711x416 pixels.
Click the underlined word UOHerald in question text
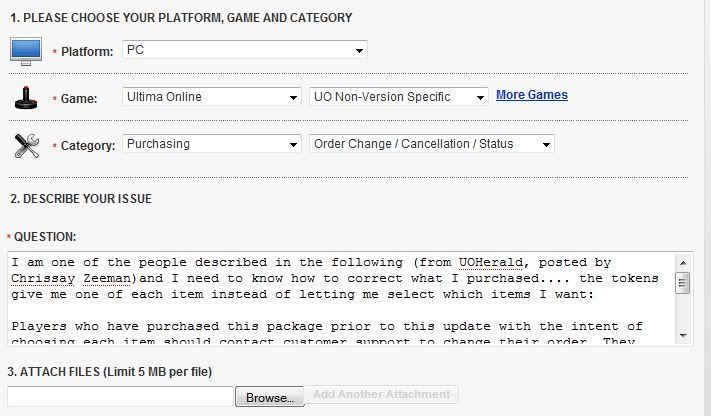point(491,263)
